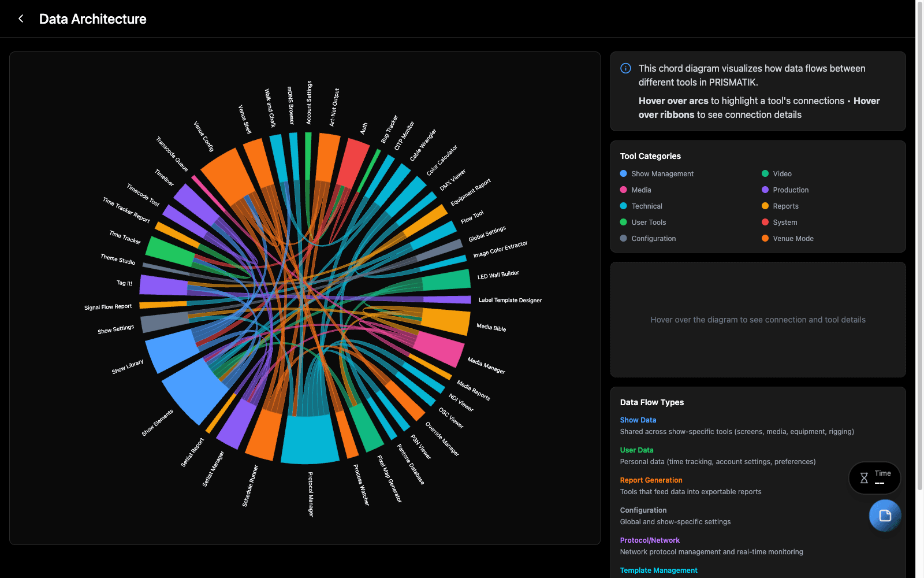This screenshot has height=578, width=924.
Task: Click the blue floating notes button
Action: pyautogui.click(x=885, y=516)
